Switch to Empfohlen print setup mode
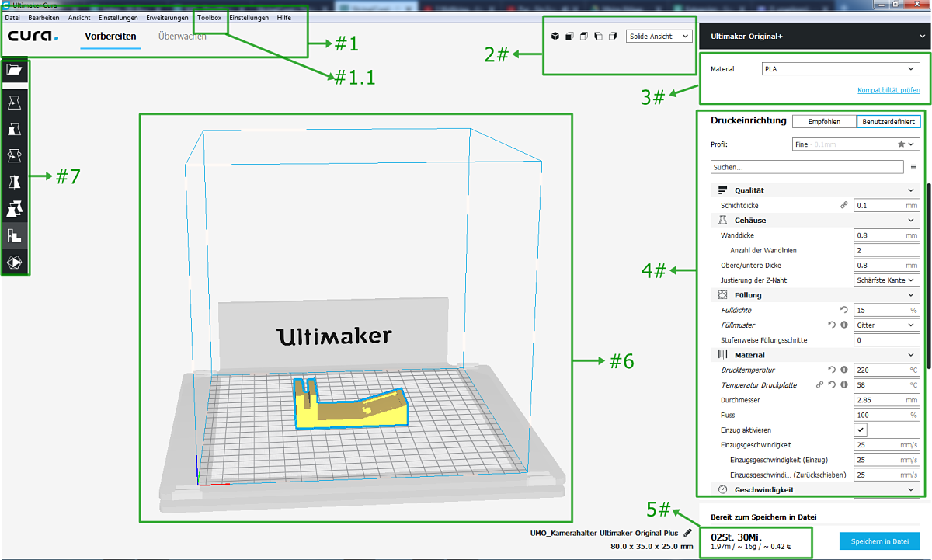 (824, 121)
